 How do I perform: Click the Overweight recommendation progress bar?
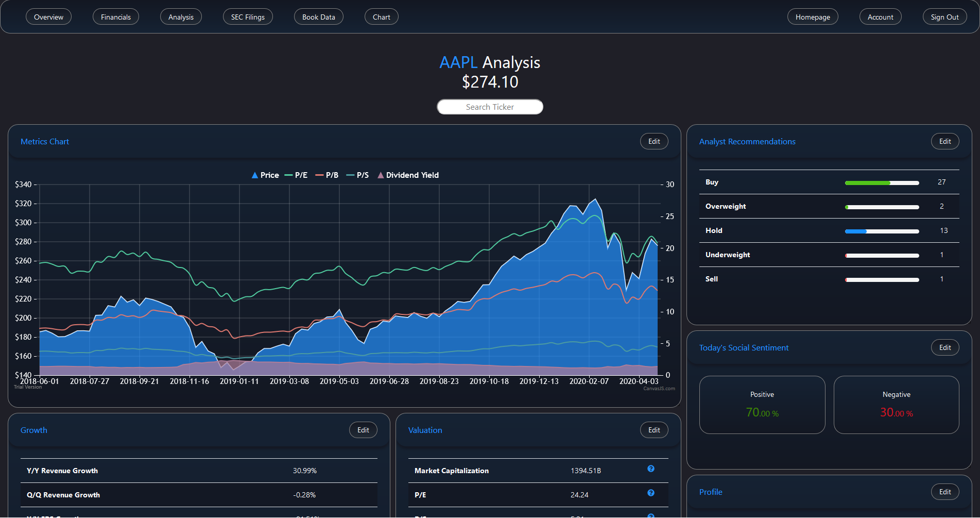click(x=882, y=207)
